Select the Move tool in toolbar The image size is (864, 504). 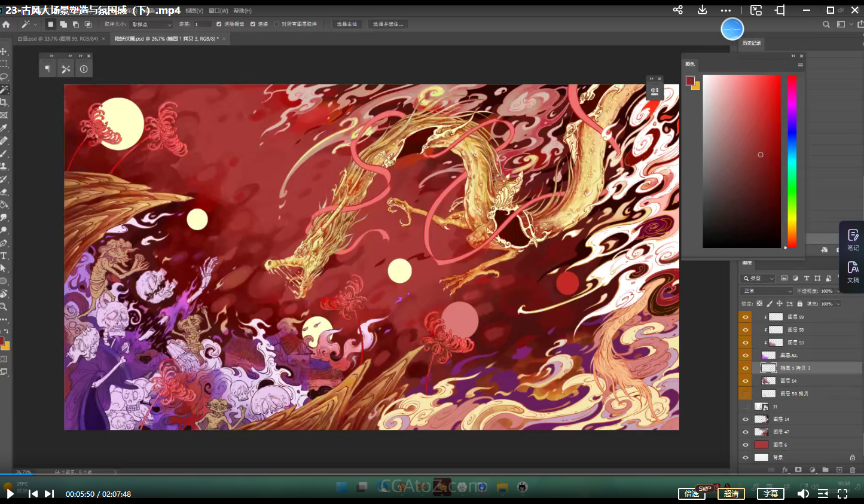click(x=4, y=51)
